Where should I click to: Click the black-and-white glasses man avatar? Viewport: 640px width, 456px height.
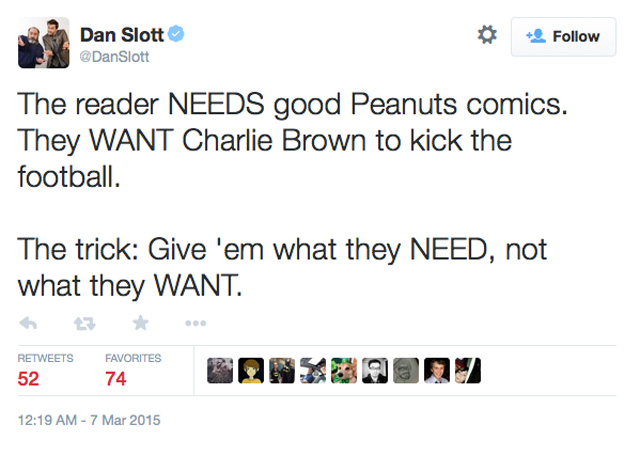(x=374, y=371)
